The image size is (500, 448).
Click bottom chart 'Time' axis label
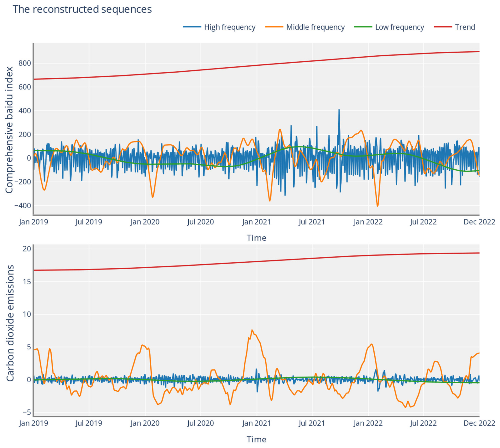[x=256, y=439]
